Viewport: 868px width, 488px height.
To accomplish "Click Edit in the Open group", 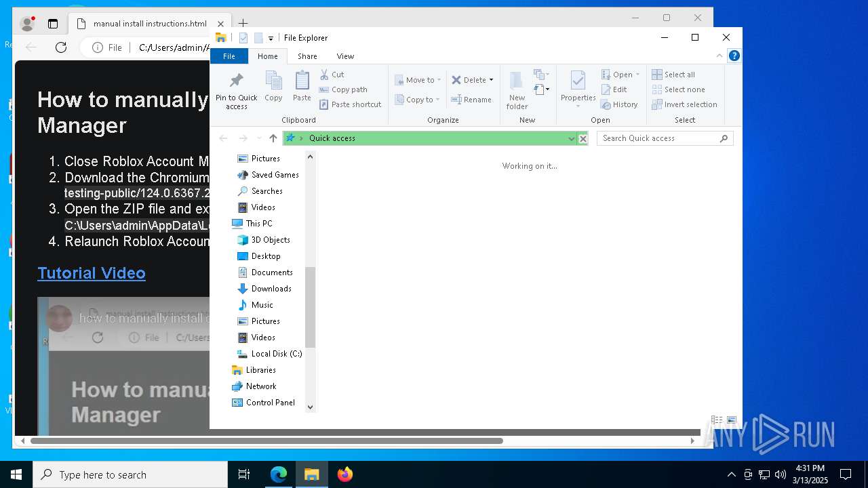I will coord(614,89).
